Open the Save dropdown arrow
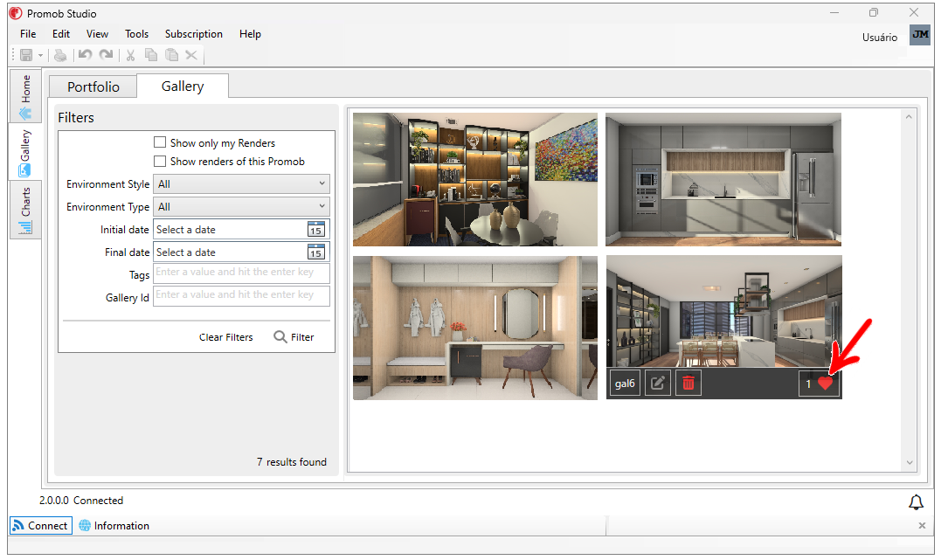 click(40, 56)
